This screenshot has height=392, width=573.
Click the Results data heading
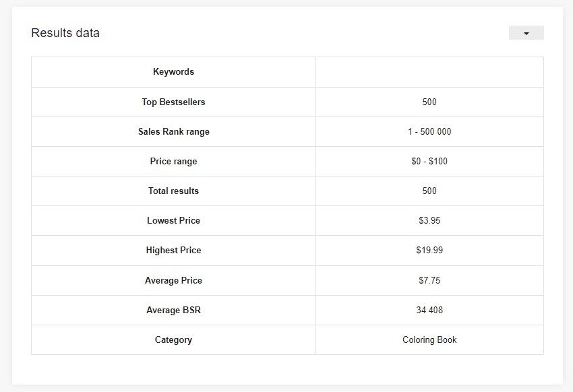coord(65,33)
